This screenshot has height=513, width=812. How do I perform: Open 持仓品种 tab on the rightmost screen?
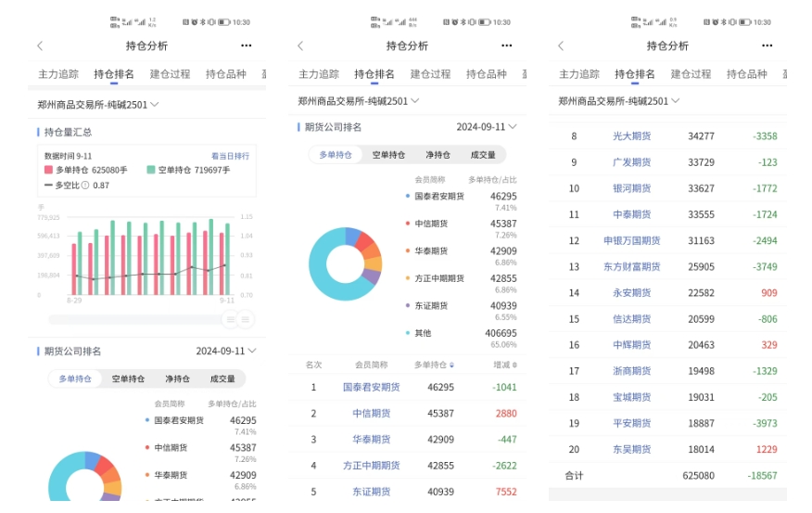click(x=747, y=74)
